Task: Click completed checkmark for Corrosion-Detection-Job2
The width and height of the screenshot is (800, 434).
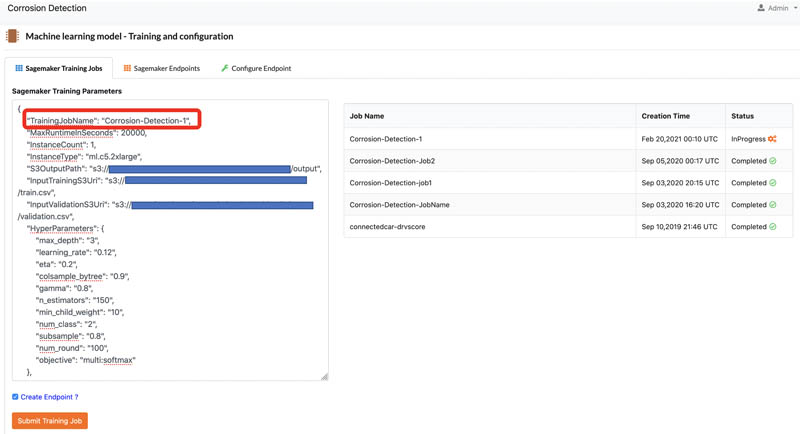Action: click(772, 161)
